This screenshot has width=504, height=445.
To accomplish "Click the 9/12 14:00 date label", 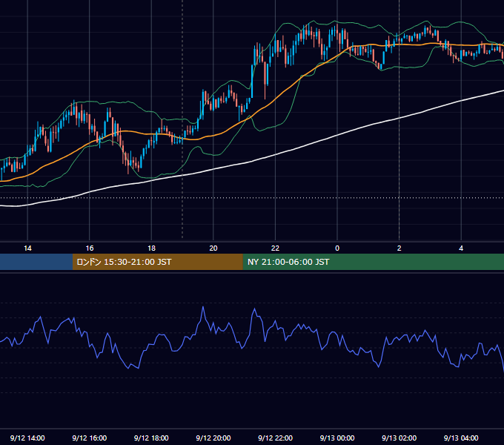I will pyautogui.click(x=27, y=438).
